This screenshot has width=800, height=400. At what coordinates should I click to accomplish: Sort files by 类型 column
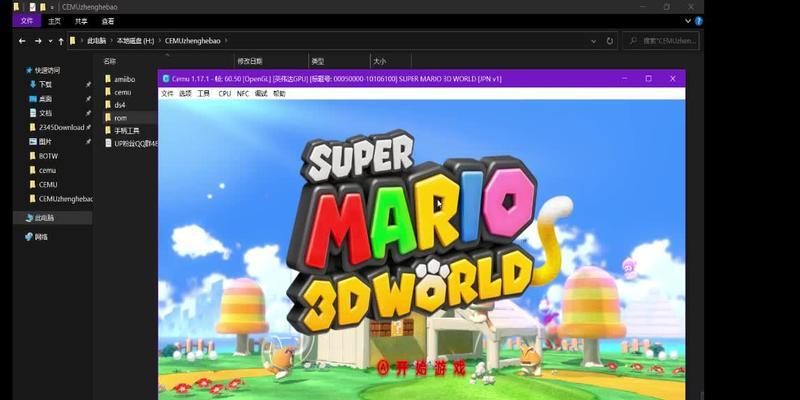pyautogui.click(x=317, y=61)
